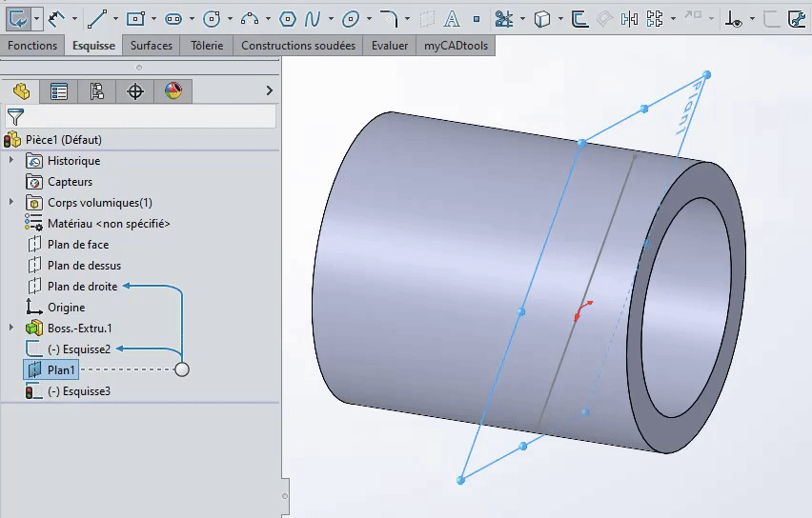Click the Convert Entities icon
The image size is (812, 518).
pos(541,19)
